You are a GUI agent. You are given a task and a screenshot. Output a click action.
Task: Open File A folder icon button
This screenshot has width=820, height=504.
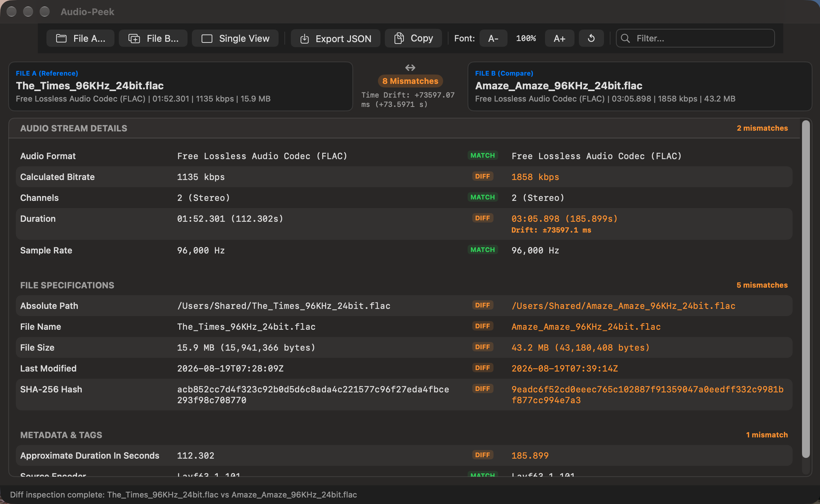click(x=80, y=38)
